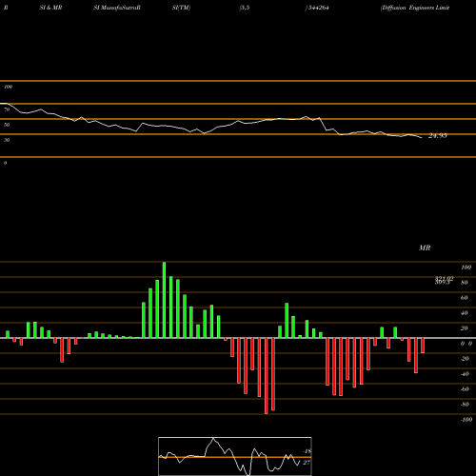
Task: Click the -100 label on the MR axis
Action: pos(466,420)
